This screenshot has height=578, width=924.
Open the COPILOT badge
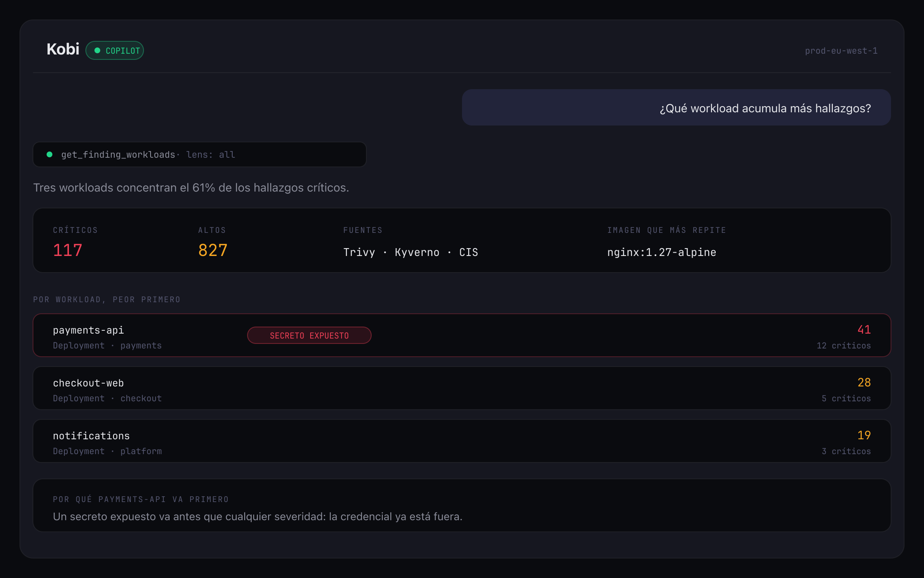(x=115, y=50)
